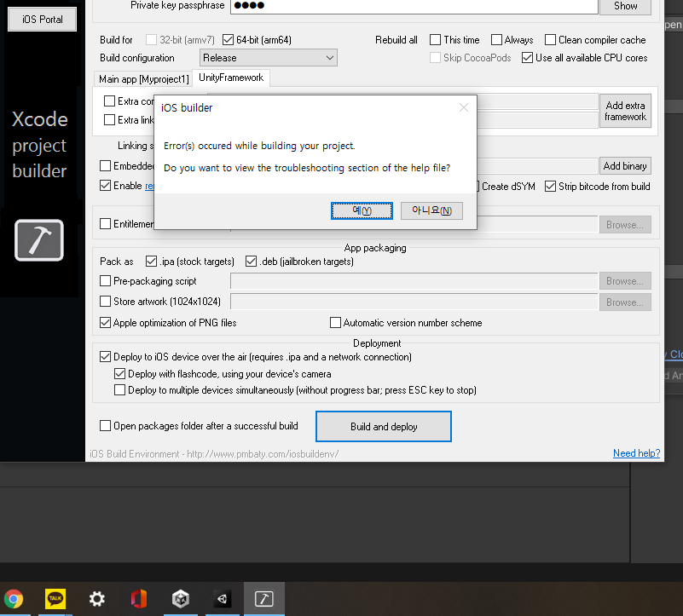Close the iOS builder error dialog
Screen dimensions: 683x616
point(464,107)
